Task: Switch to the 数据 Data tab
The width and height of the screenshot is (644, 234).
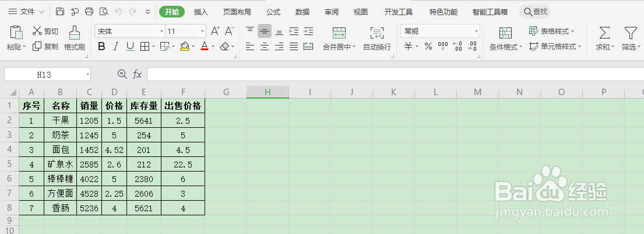Action: point(302,12)
